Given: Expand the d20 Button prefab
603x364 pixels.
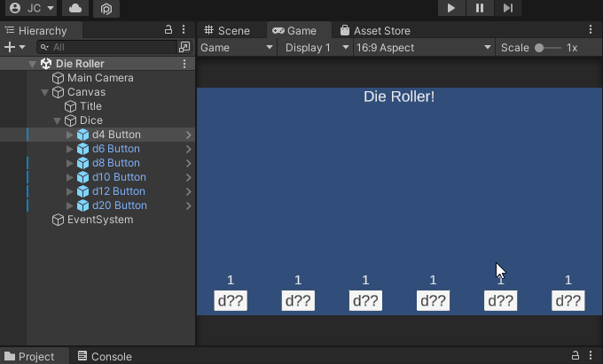Looking at the screenshot, I should click(69, 205).
